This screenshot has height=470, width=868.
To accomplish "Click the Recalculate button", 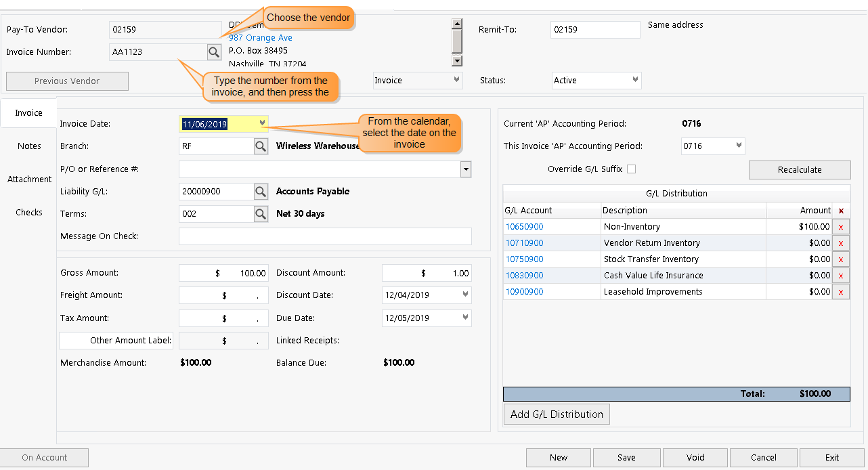I will pos(799,169).
